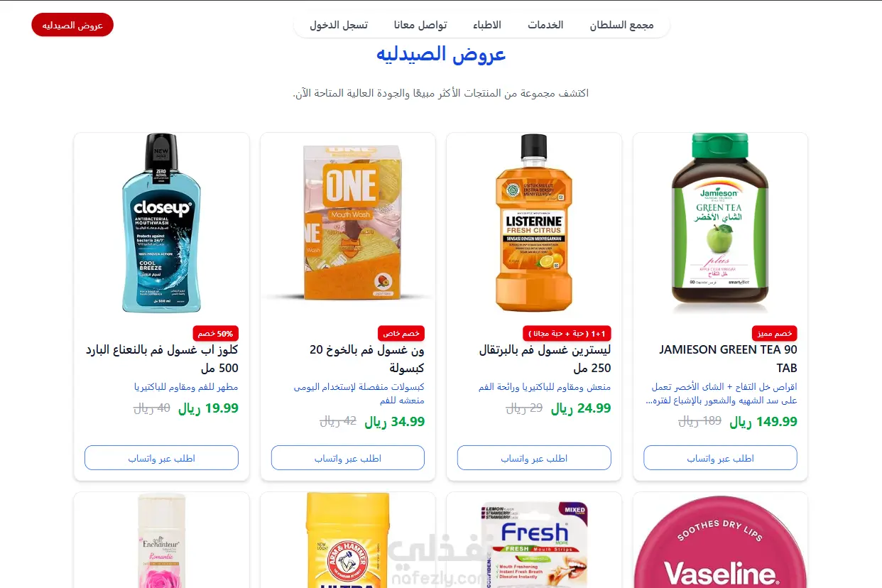Click the red عروض الصيدليه button
Screen dimensions: 882x588
(x=72, y=25)
